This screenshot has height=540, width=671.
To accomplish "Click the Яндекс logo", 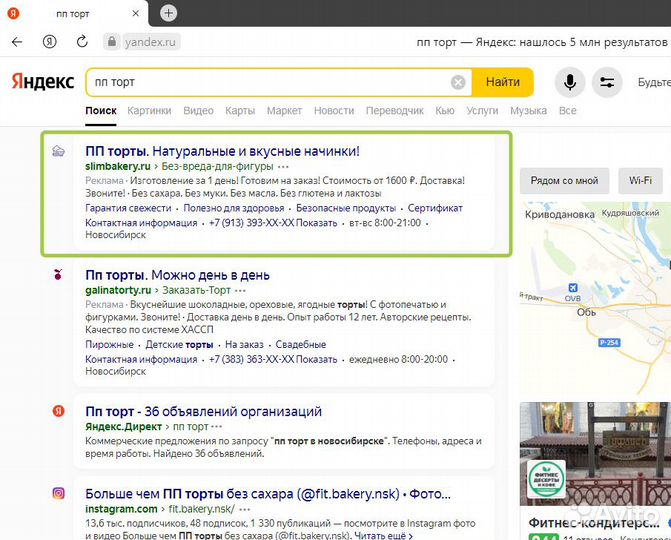I will coord(42,82).
